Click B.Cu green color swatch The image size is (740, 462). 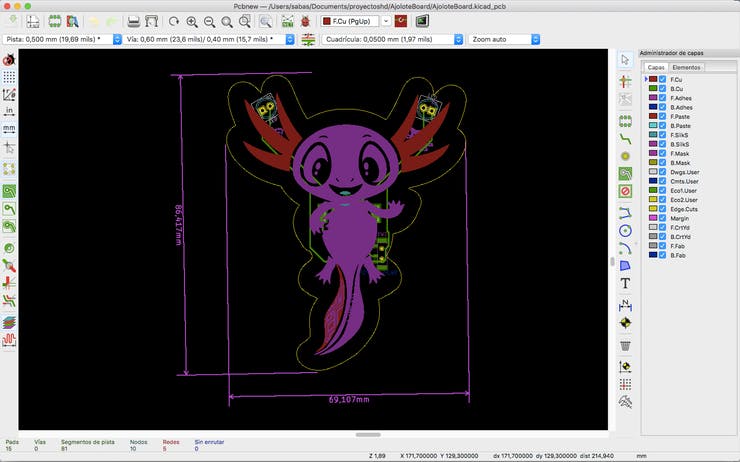(653, 89)
